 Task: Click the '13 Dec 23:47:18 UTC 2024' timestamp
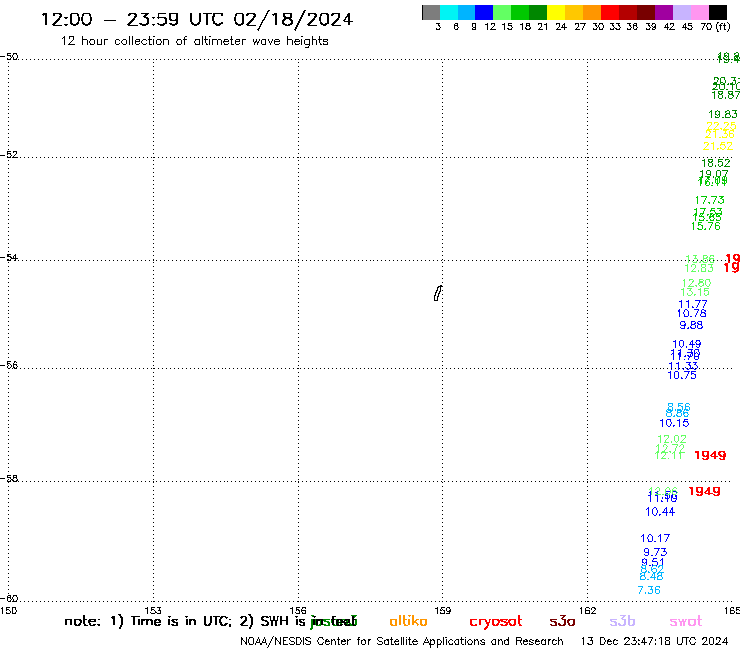point(654,641)
